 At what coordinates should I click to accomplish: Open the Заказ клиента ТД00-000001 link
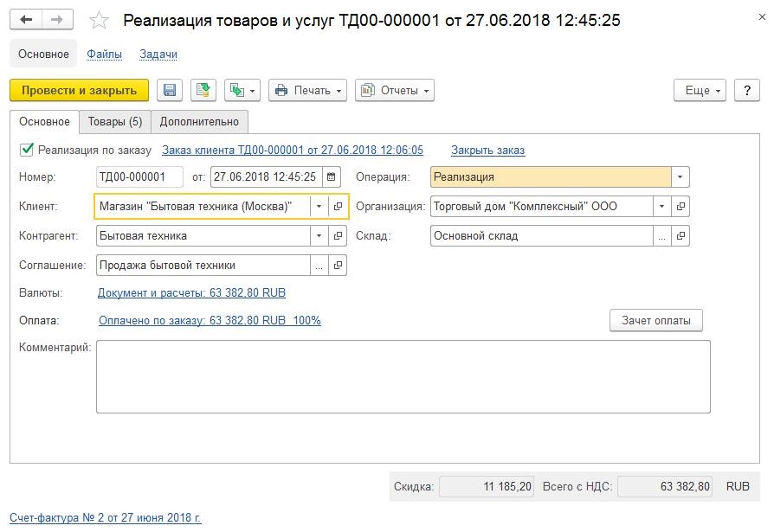click(293, 150)
